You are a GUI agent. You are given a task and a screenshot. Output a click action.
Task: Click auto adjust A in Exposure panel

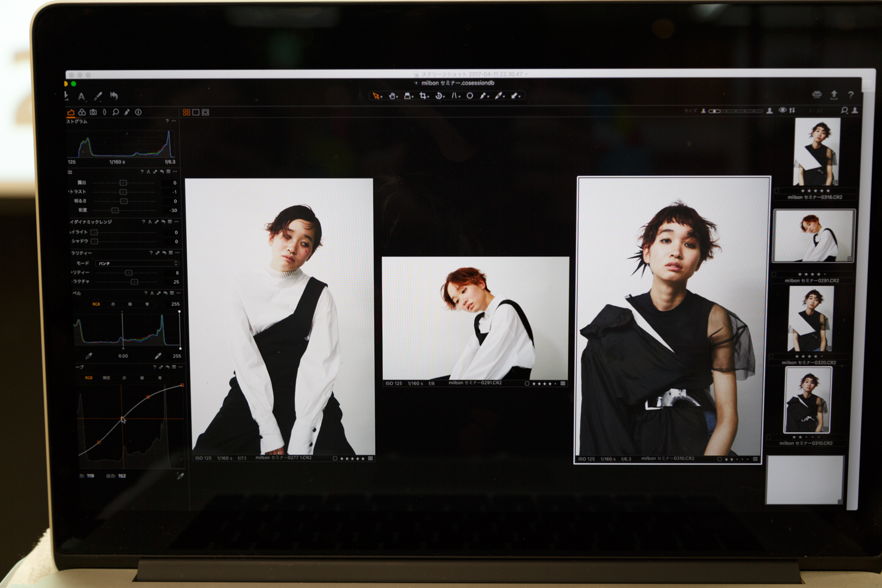point(148,171)
